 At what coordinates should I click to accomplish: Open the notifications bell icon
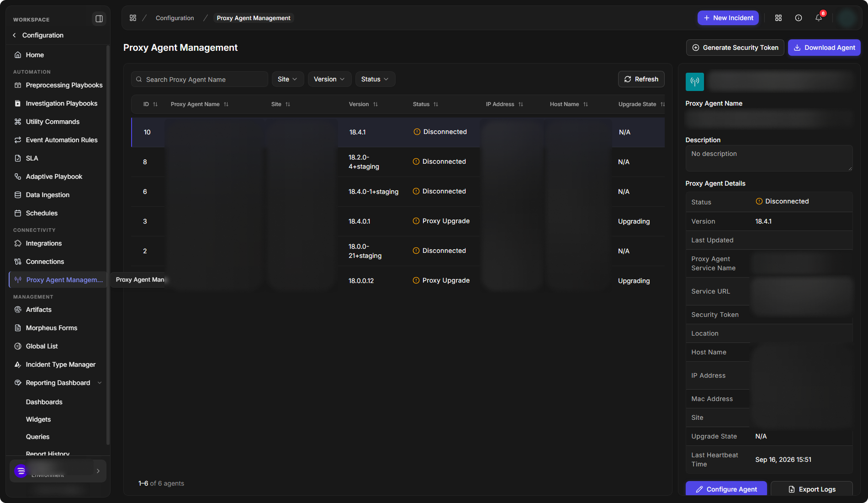pos(819,18)
